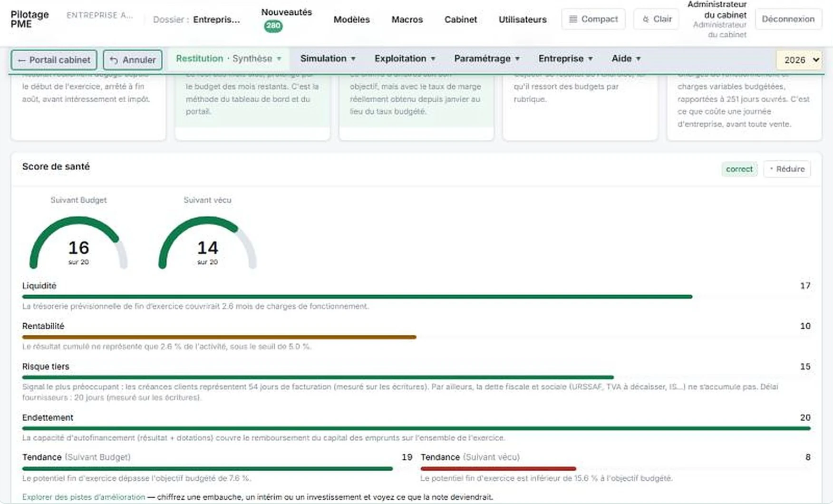Open the Nouveautés badge showing 280
This screenshot has width=833, height=504.
273,26
